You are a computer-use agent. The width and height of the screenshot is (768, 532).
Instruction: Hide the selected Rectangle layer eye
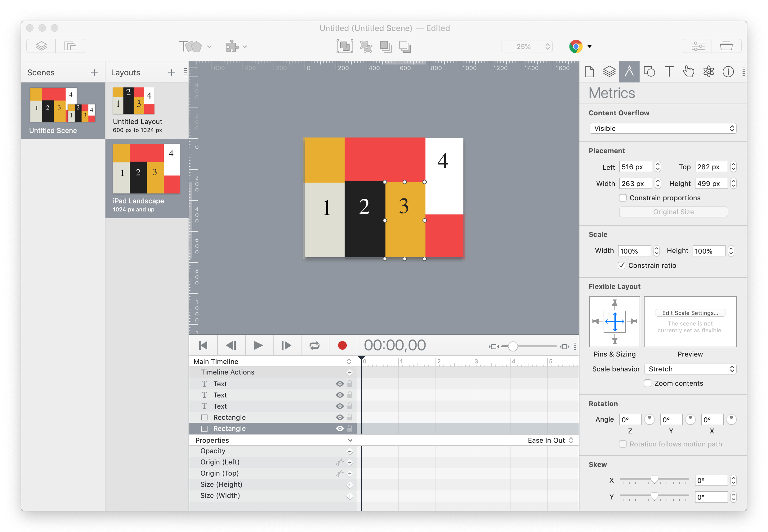point(340,429)
